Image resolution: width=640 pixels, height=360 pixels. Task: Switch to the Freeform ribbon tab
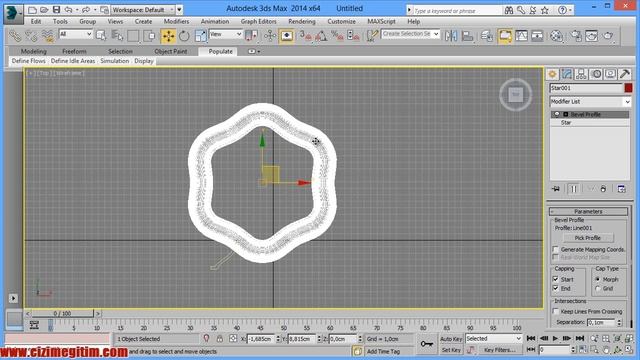pyautogui.click(x=74, y=51)
